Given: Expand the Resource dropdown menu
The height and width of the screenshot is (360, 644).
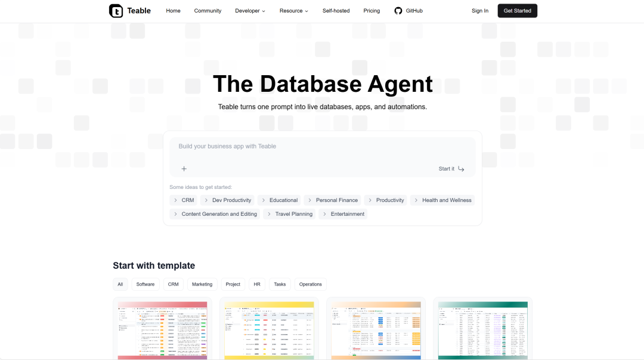Looking at the screenshot, I should [x=293, y=11].
